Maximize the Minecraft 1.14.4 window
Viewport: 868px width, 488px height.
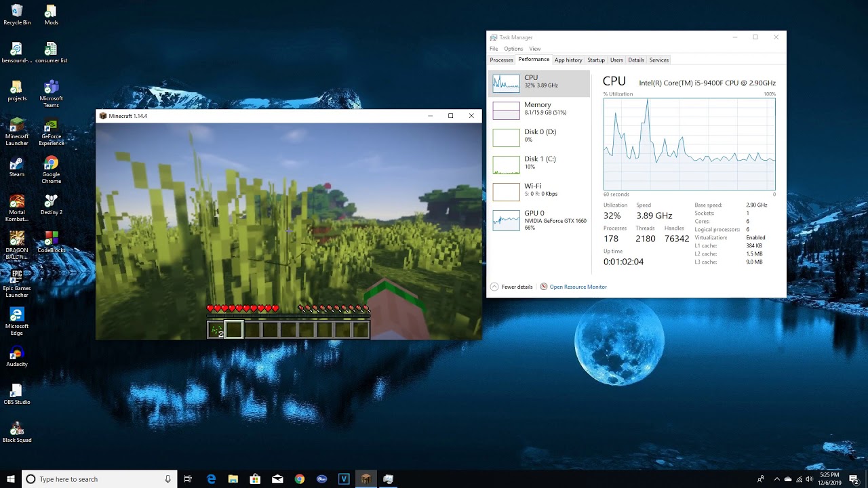(x=450, y=116)
